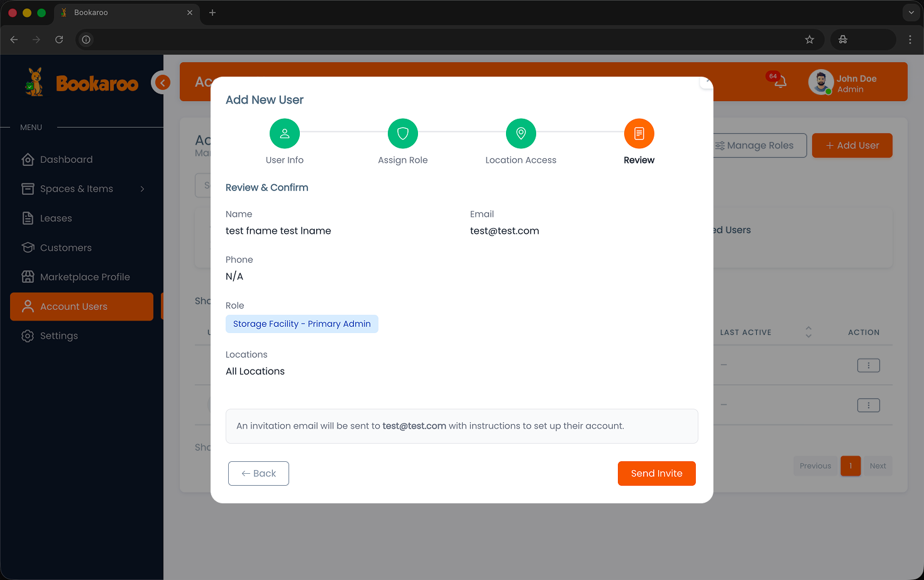924x580 pixels.
Task: Collapse the sidebar with the orange chevron
Action: point(162,82)
